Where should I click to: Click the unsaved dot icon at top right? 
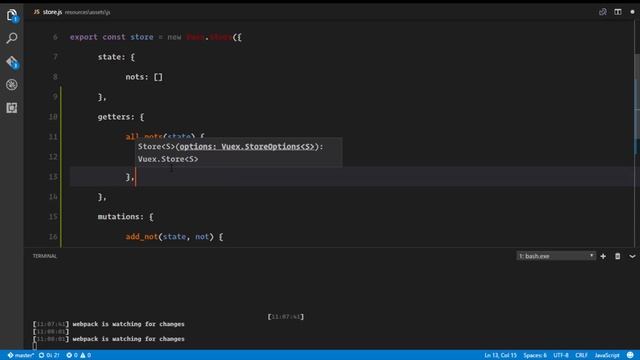[632, 12]
